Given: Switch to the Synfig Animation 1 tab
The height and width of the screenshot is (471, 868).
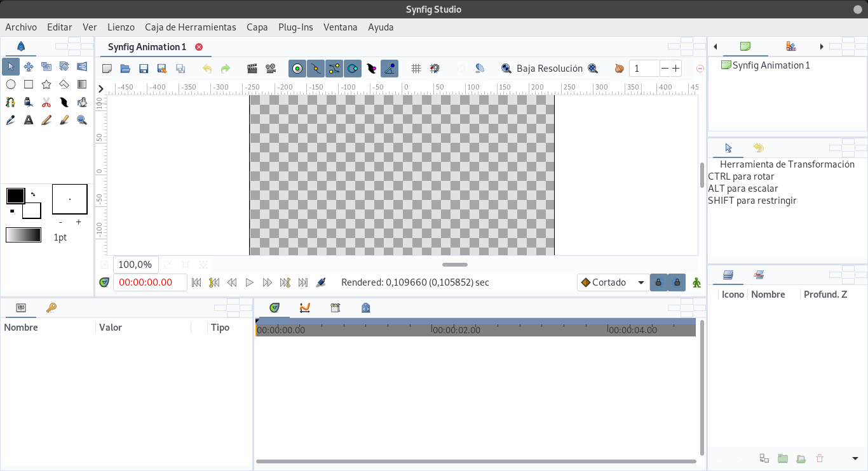Looking at the screenshot, I should point(147,47).
